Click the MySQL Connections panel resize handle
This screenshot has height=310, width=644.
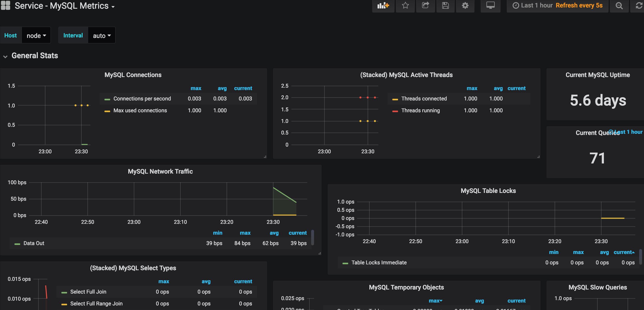(265, 157)
